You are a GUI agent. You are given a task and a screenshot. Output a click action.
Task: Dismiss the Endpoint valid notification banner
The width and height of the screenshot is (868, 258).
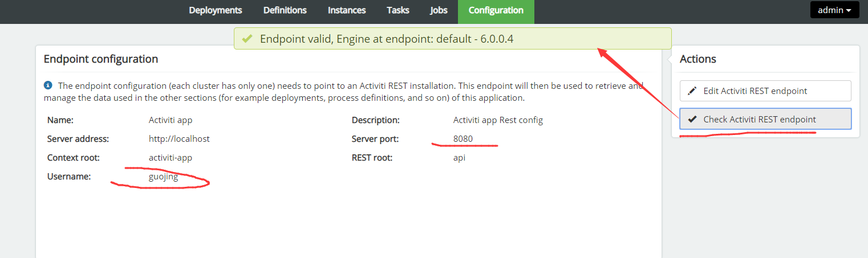point(452,39)
